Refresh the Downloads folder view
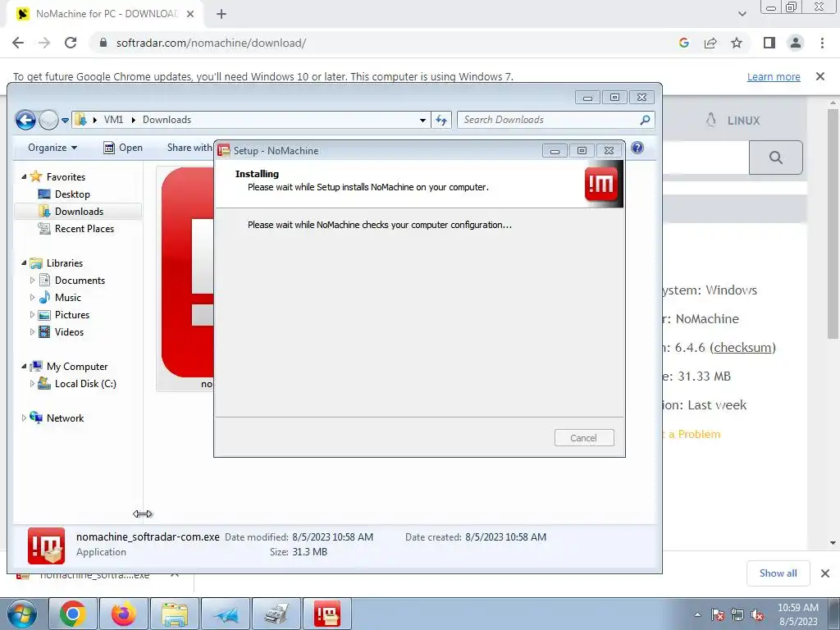The height and width of the screenshot is (630, 840). pos(441,120)
